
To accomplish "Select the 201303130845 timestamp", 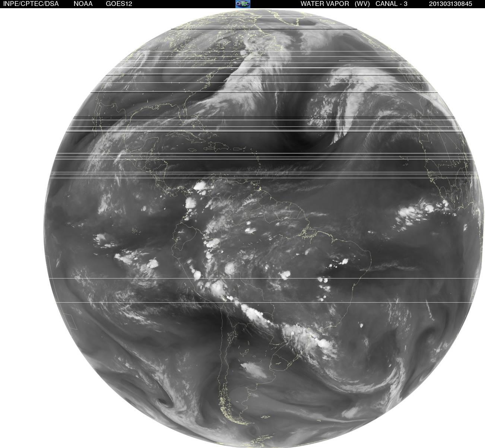I will [450, 4].
